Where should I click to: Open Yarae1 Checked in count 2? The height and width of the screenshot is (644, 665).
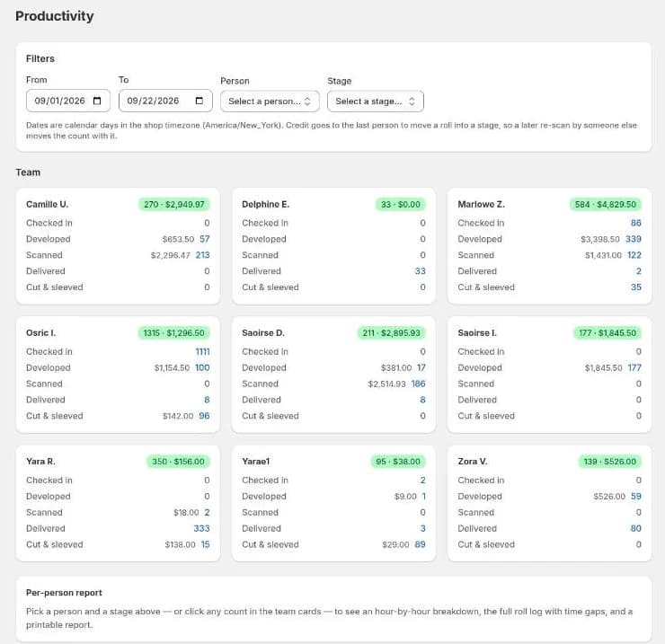coord(423,481)
